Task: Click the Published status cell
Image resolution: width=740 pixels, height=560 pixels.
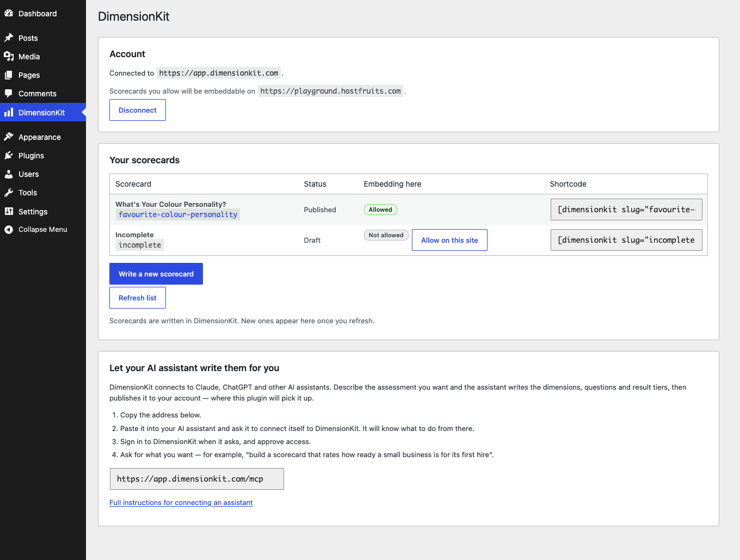Action: (x=320, y=210)
